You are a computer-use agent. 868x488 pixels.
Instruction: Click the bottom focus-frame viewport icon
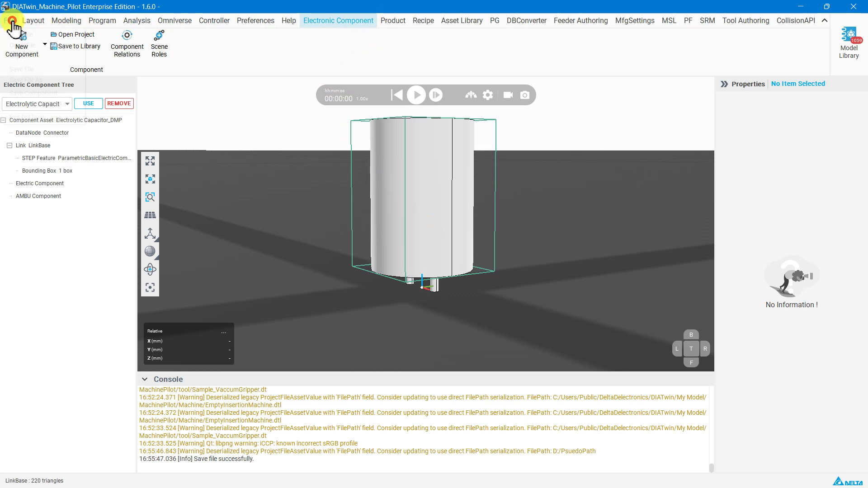pyautogui.click(x=150, y=287)
